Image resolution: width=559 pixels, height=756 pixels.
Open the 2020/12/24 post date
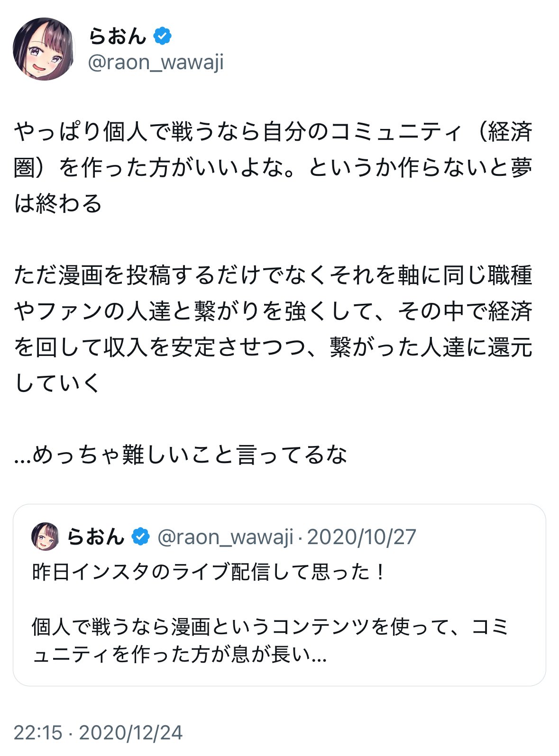tap(130, 732)
